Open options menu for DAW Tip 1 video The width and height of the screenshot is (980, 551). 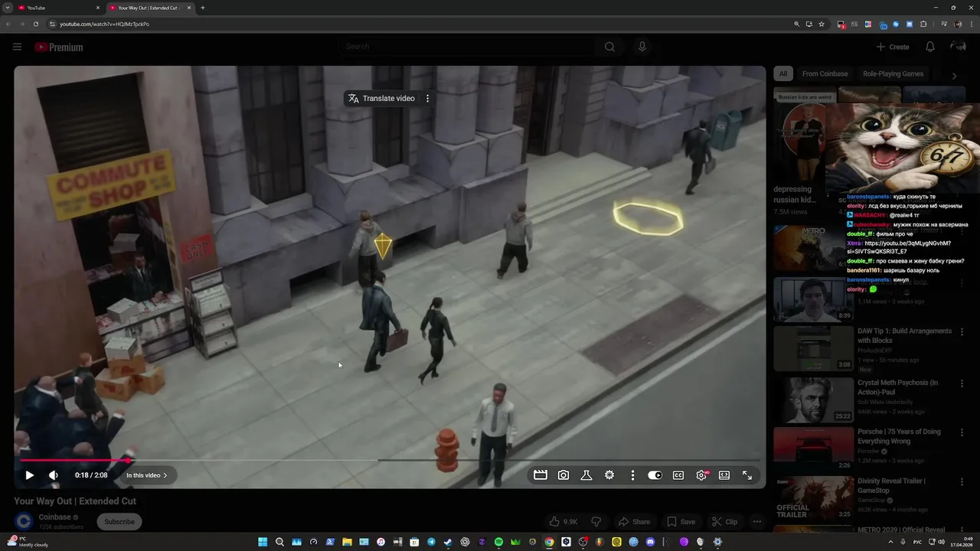962,332
